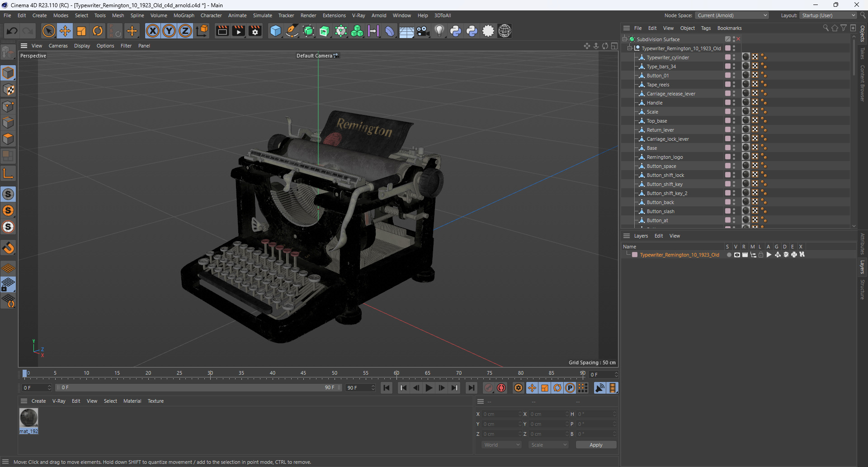Open Object manager Tags menu
Screen dimensions: 868x467
706,28
